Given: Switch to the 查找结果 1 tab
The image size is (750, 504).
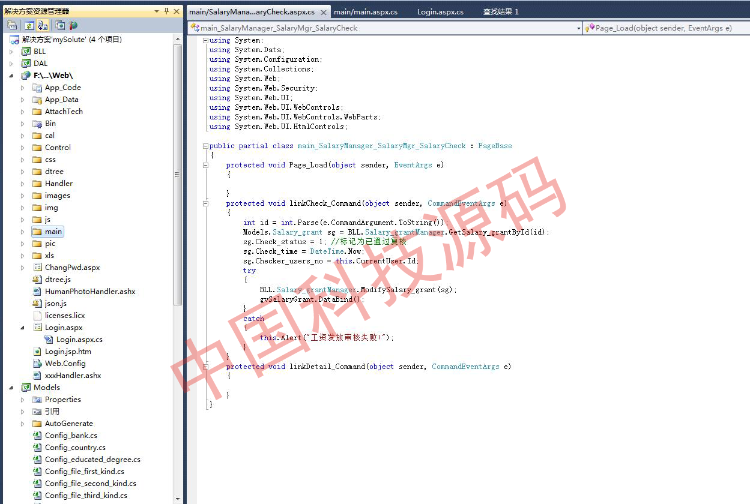Looking at the screenshot, I should (500, 12).
